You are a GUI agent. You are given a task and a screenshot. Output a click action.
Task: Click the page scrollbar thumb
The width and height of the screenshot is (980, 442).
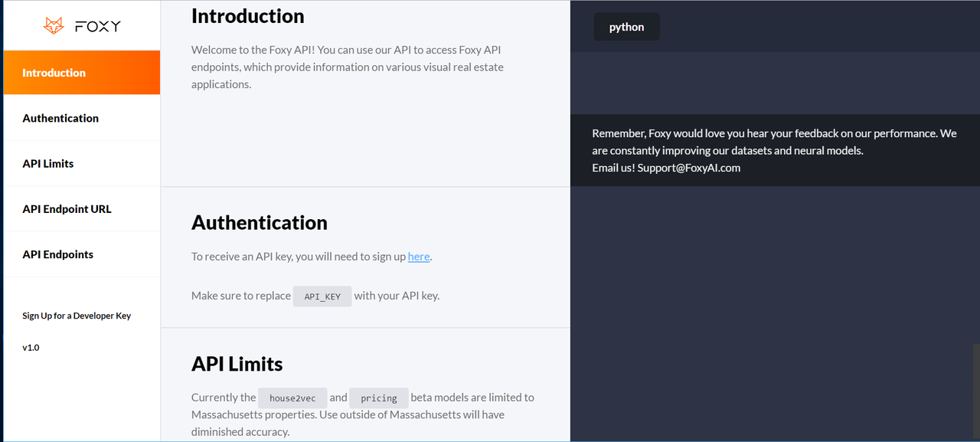pos(976,392)
